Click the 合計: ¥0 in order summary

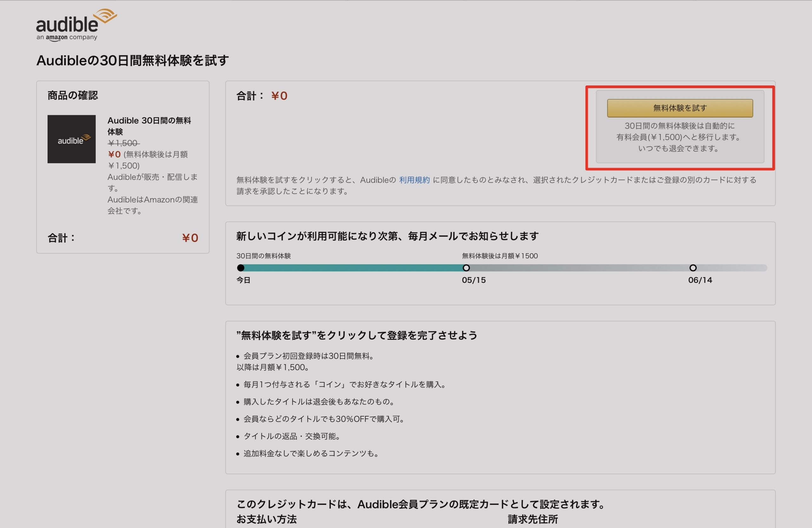pos(262,96)
